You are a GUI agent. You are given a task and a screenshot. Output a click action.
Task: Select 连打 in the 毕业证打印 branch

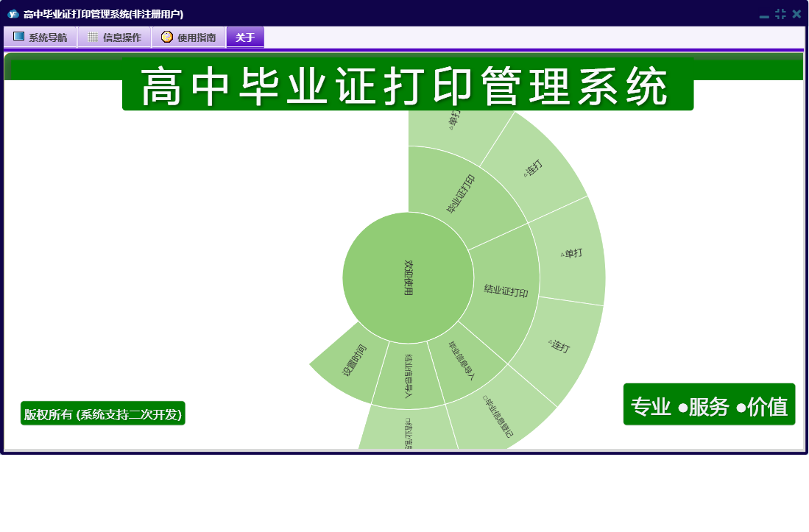[x=534, y=168]
